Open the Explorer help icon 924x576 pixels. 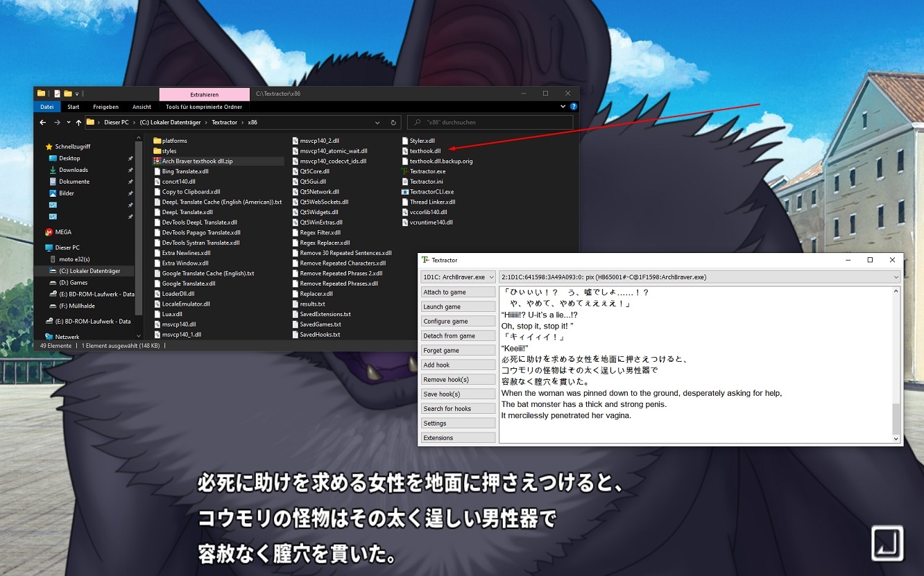573,107
